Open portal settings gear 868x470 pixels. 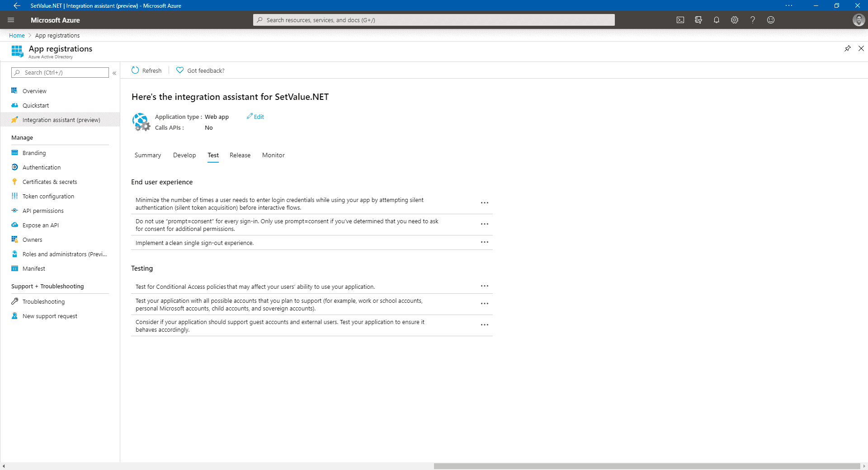735,20
